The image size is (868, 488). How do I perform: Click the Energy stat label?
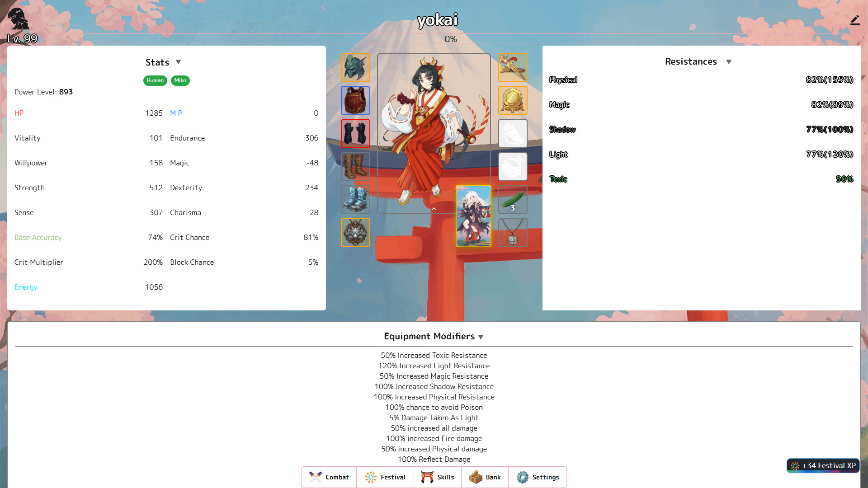click(26, 287)
